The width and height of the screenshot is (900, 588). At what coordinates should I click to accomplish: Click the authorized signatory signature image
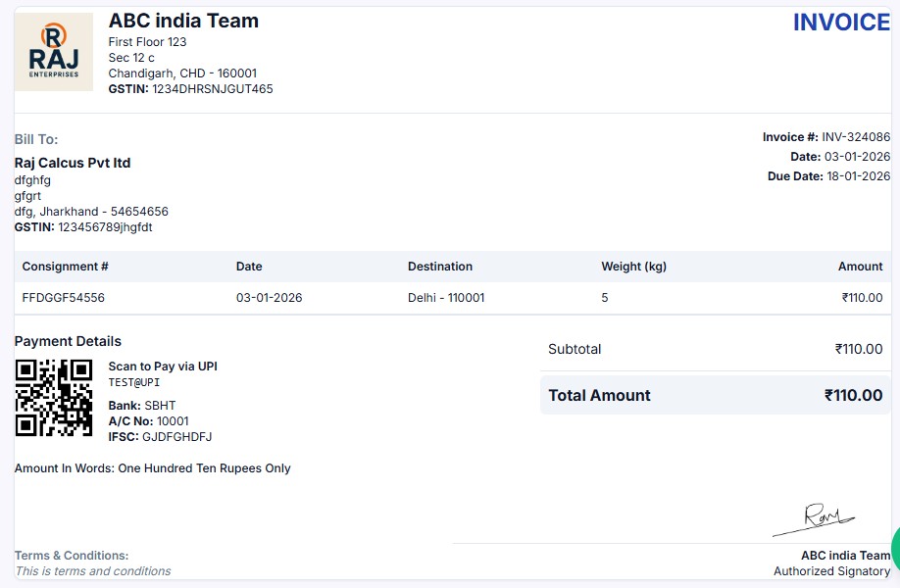pyautogui.click(x=814, y=519)
